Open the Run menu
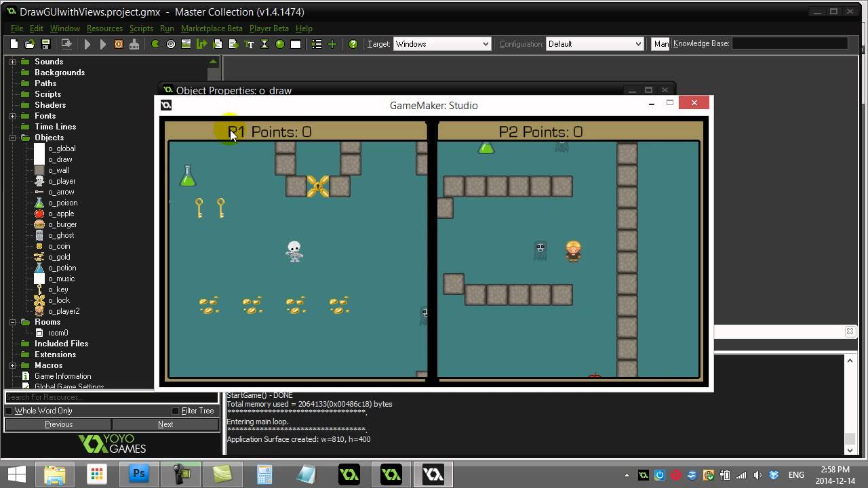The width and height of the screenshot is (868, 488). click(x=167, y=28)
